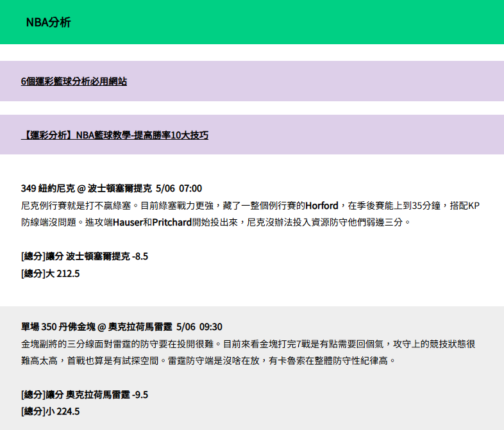Select the pick 大 212.5
Image resolution: width=504 pixels, height=430 pixels.
click(x=50, y=274)
